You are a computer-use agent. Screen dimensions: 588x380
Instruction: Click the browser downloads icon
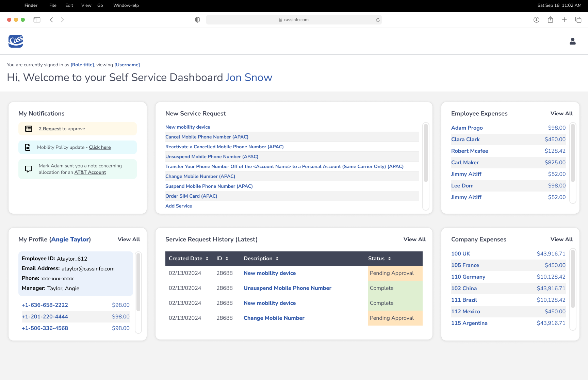[536, 20]
